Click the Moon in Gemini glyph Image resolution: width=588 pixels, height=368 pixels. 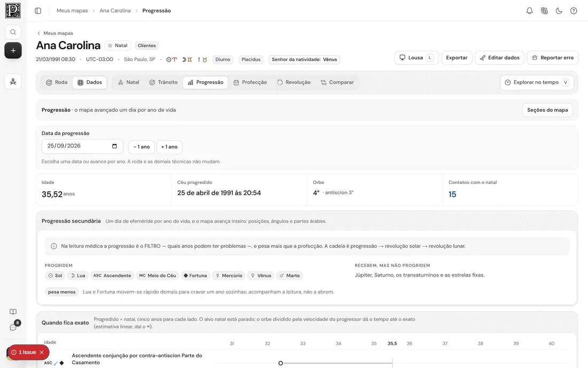[187, 60]
